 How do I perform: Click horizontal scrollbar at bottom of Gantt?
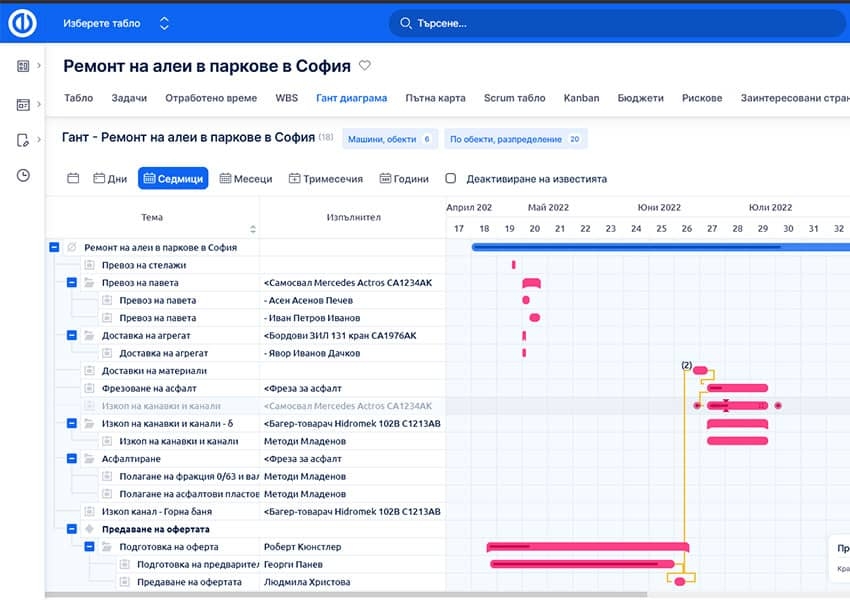click(x=347, y=595)
